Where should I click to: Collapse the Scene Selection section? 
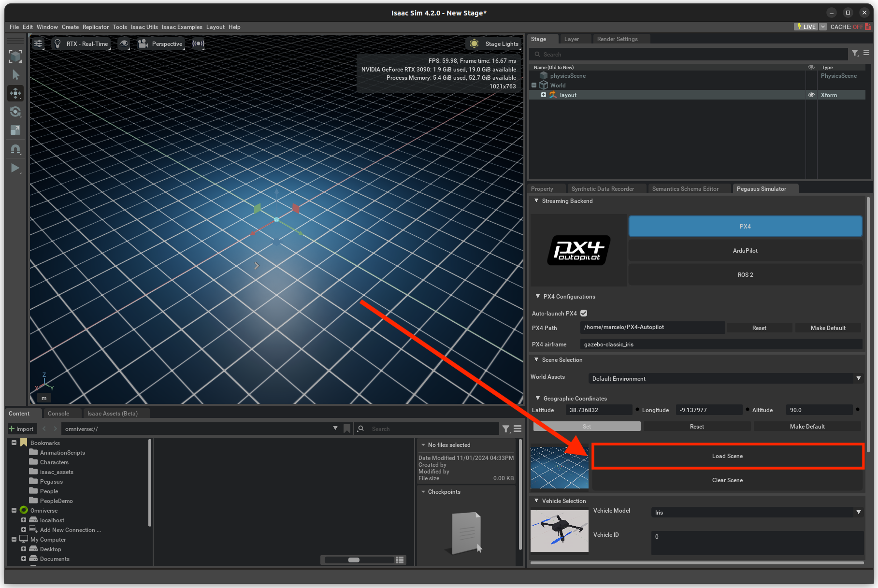(536, 360)
